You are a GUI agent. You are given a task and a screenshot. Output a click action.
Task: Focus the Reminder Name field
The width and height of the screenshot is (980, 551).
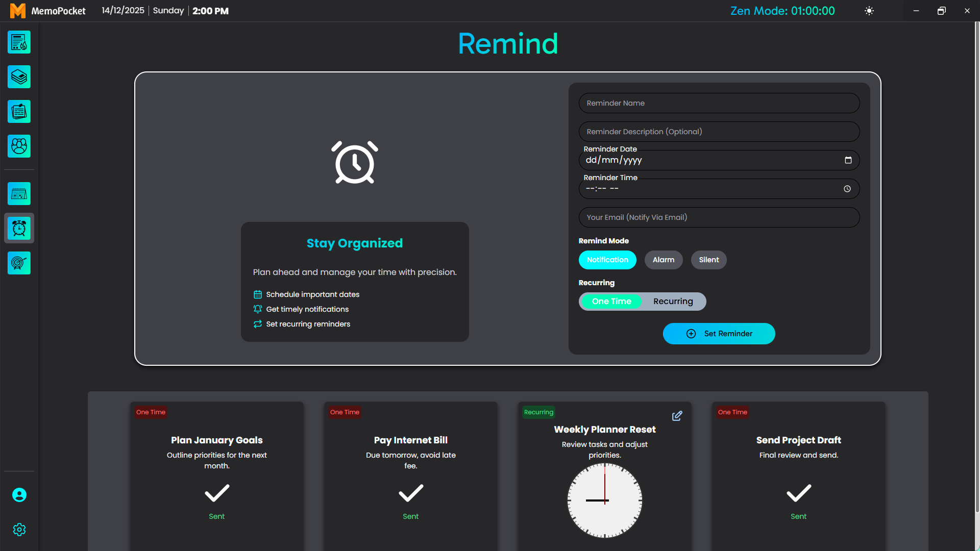click(x=719, y=103)
